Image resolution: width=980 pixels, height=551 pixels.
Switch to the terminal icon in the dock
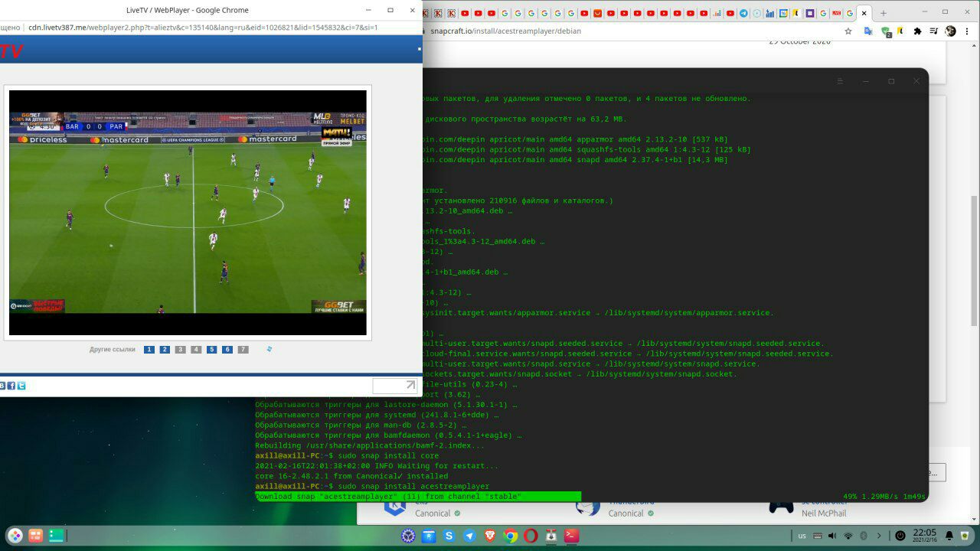click(x=572, y=536)
